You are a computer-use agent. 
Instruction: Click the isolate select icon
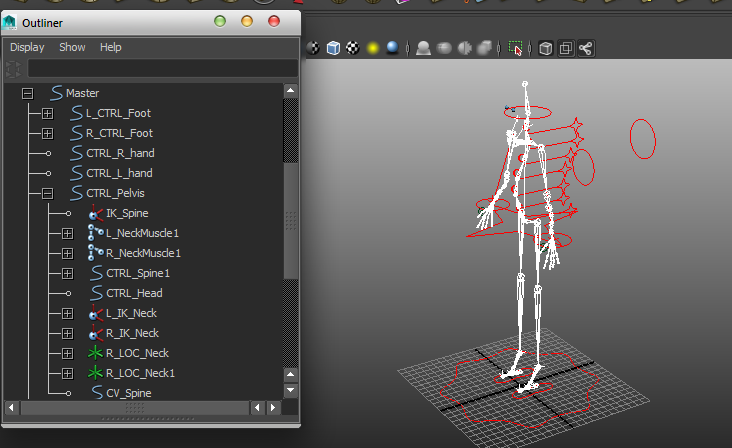point(515,48)
